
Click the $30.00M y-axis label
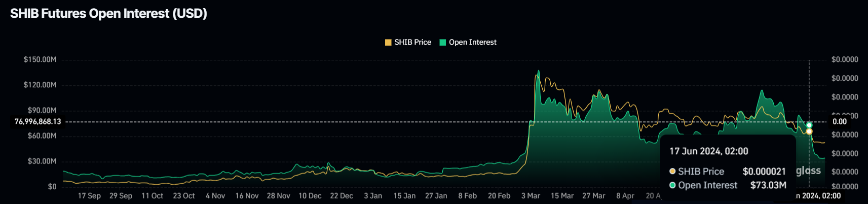pos(42,161)
